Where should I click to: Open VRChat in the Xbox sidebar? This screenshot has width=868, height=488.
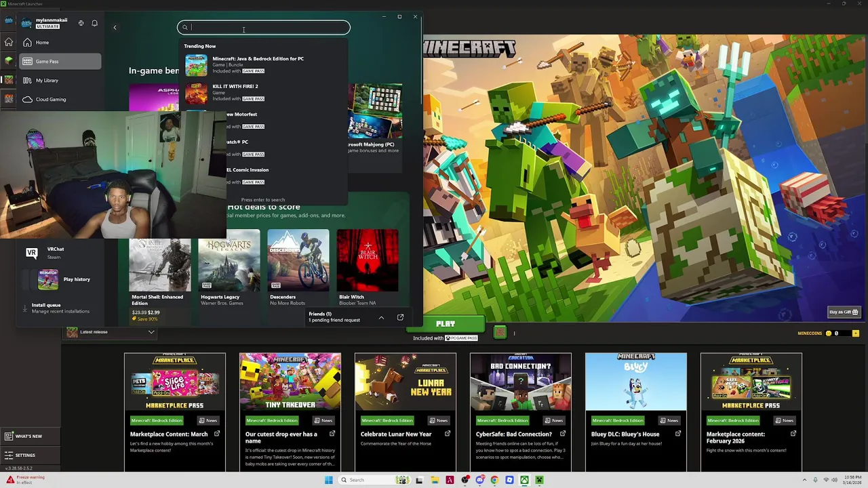pos(60,253)
